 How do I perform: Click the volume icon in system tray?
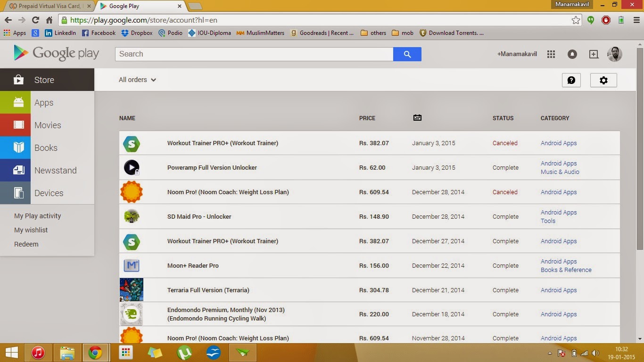coord(595,353)
